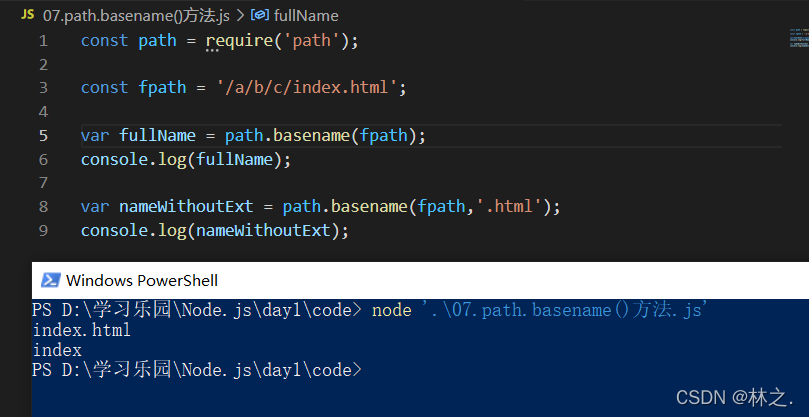Viewport: 809px width, 417px height.
Task: Click 'console' on line 6
Action: 115,159
